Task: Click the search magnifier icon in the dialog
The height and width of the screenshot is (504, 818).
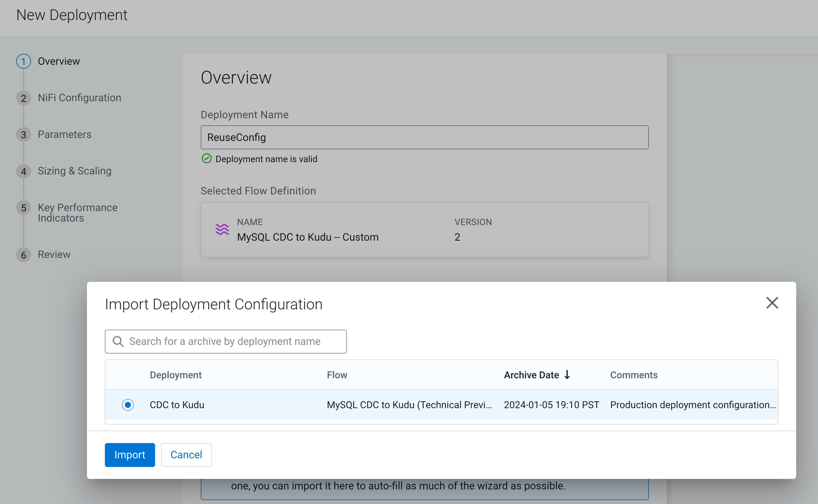Action: [118, 341]
